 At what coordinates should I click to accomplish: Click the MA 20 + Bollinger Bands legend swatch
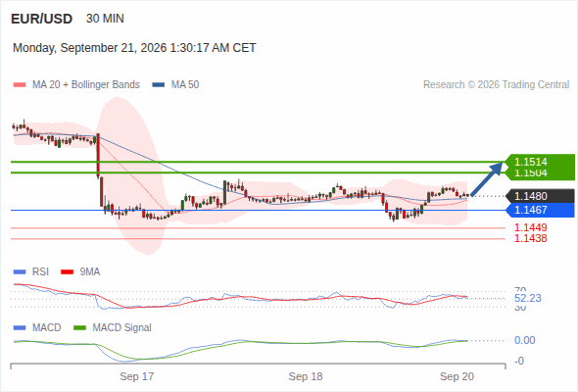[20, 85]
